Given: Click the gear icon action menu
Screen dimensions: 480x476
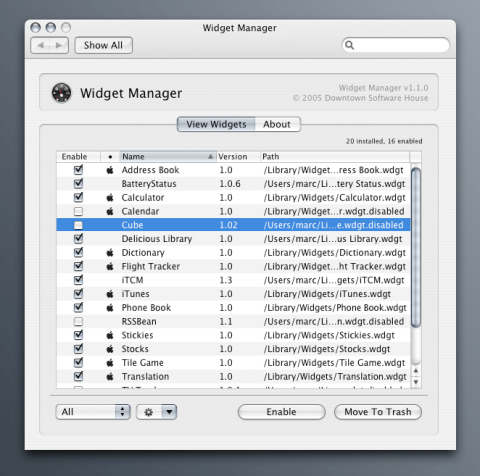Looking at the screenshot, I should pos(149,412).
